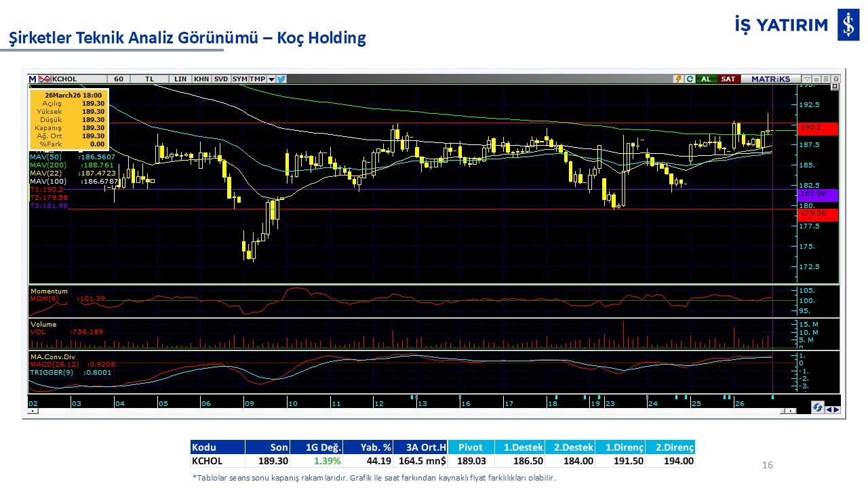Click the Matriks M logo icon

pos(32,79)
